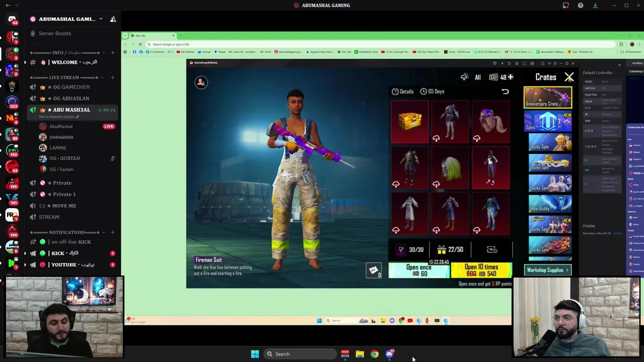Open the Windows Start button

[x=255, y=354]
